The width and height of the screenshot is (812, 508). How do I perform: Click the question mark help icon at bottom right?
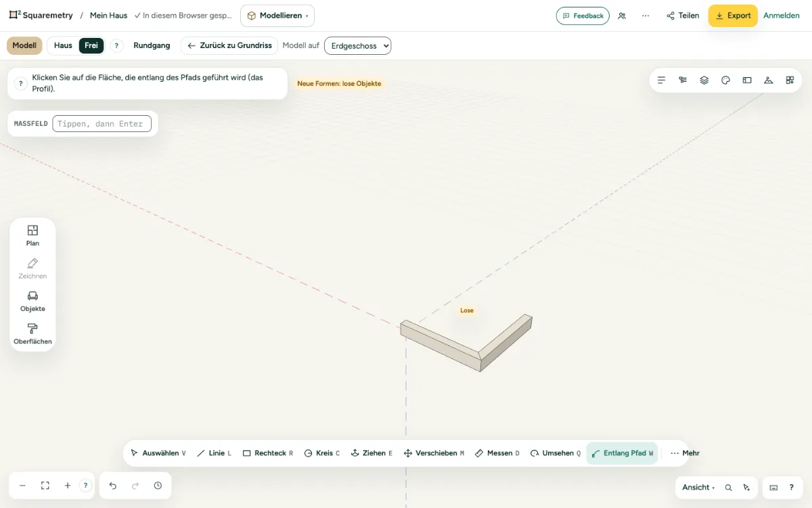(x=792, y=488)
